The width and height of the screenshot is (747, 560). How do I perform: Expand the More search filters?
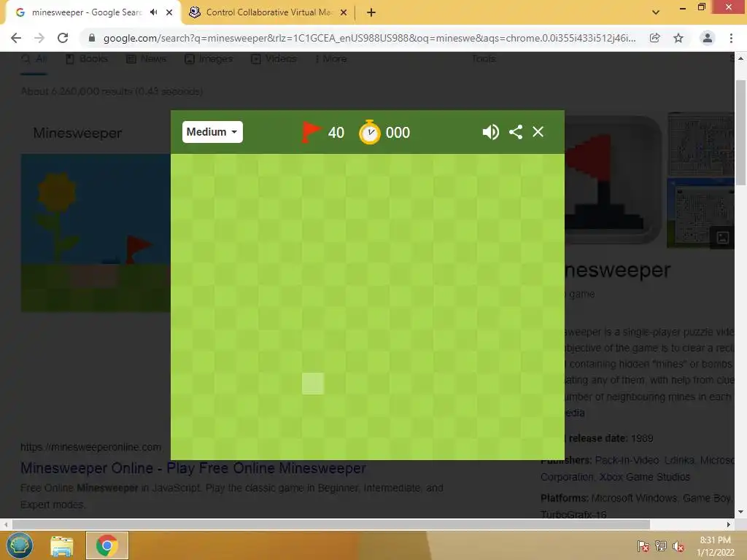[331, 59]
